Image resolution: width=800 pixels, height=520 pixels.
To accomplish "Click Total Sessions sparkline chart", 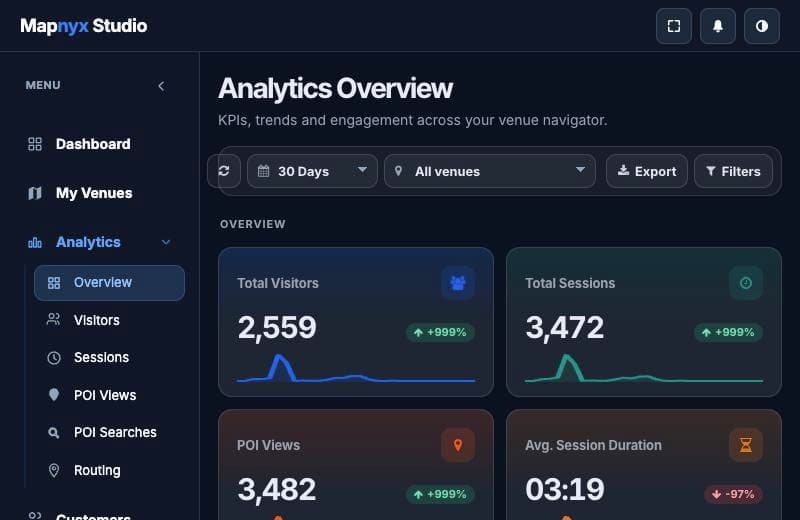I will pos(644,368).
